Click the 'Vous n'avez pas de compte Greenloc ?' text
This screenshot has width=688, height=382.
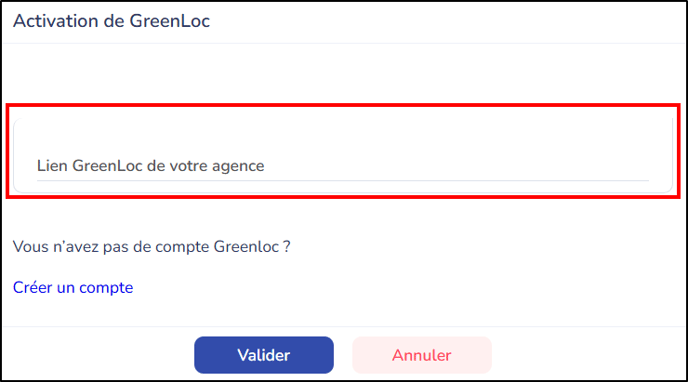[151, 246]
